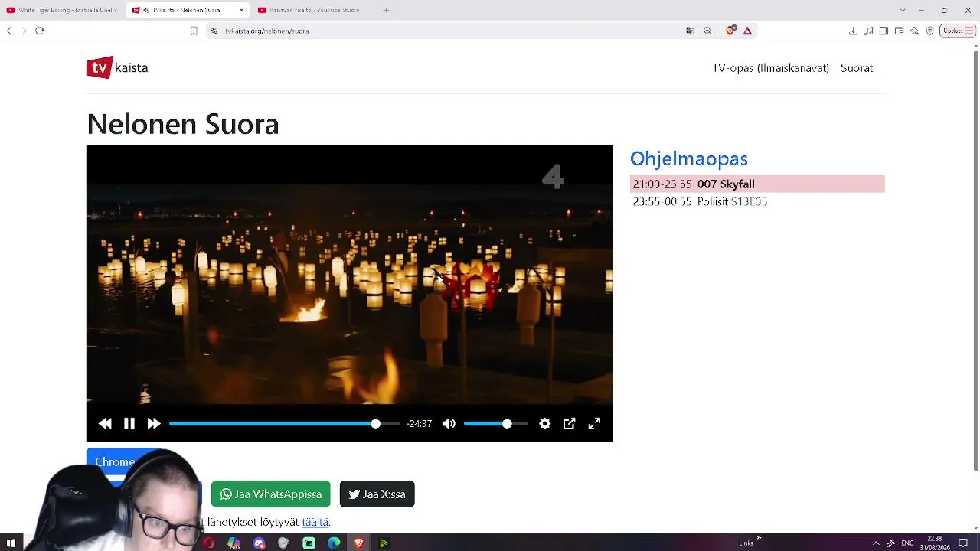Switch to White Tiger Boxing tab
This screenshot has width=980, height=551.
click(x=61, y=10)
